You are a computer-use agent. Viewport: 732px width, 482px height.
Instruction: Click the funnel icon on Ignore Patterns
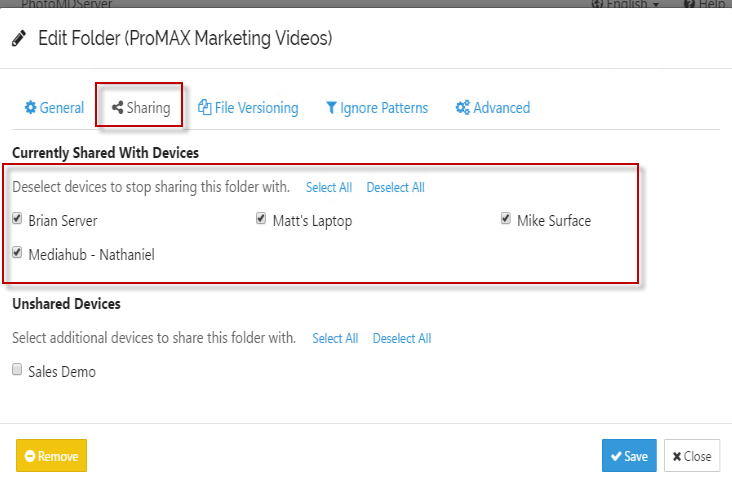[x=331, y=108]
